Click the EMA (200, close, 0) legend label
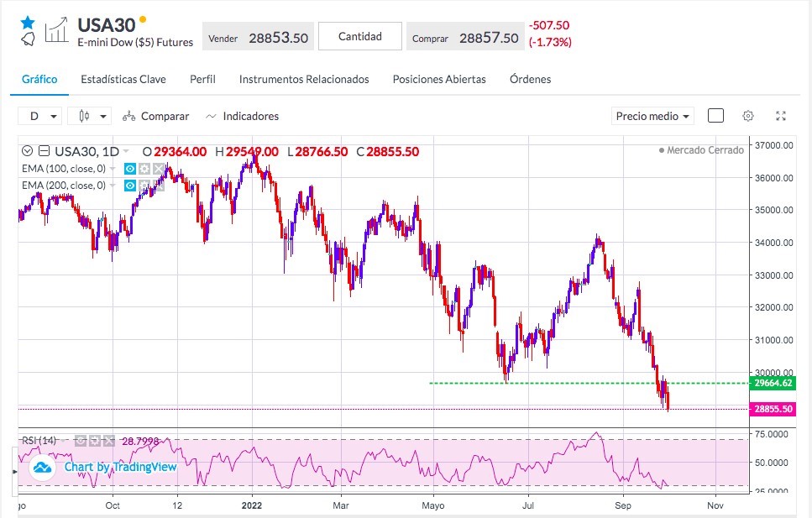The width and height of the screenshot is (812, 518). 64,186
